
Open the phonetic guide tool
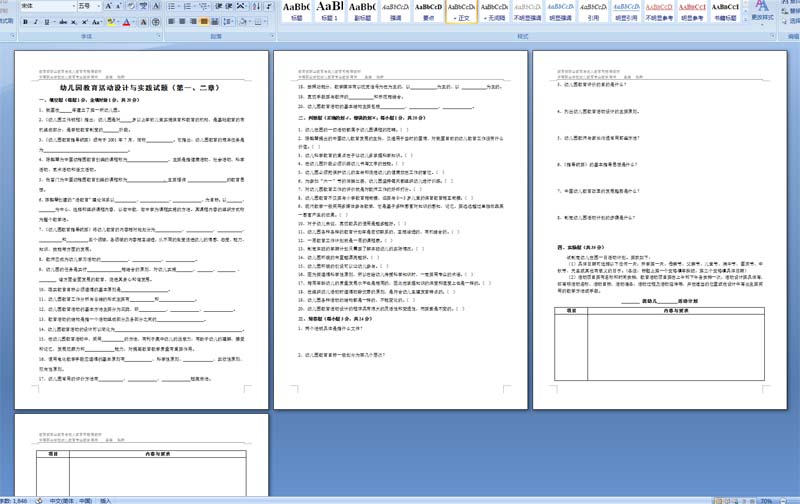click(144, 6)
